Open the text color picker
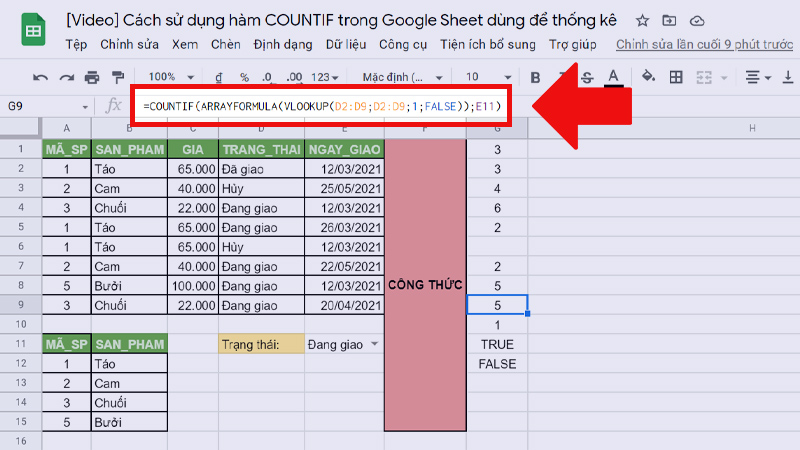Viewport: 800px width, 450px height. coord(613,77)
